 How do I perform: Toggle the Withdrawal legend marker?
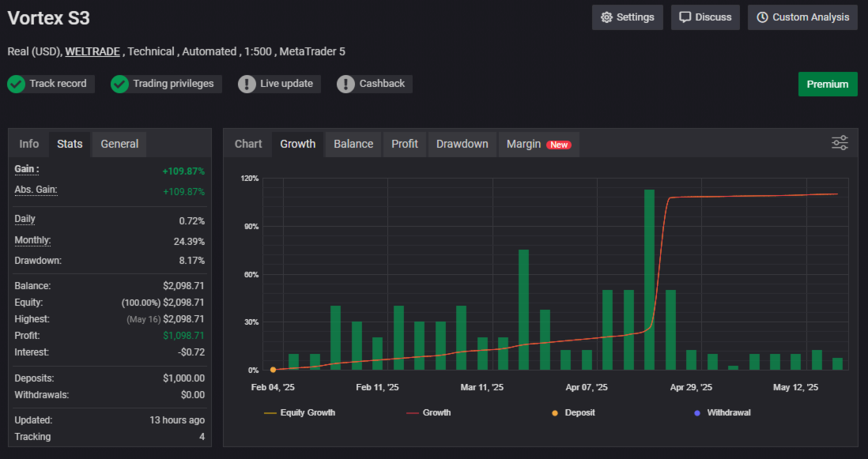723,412
